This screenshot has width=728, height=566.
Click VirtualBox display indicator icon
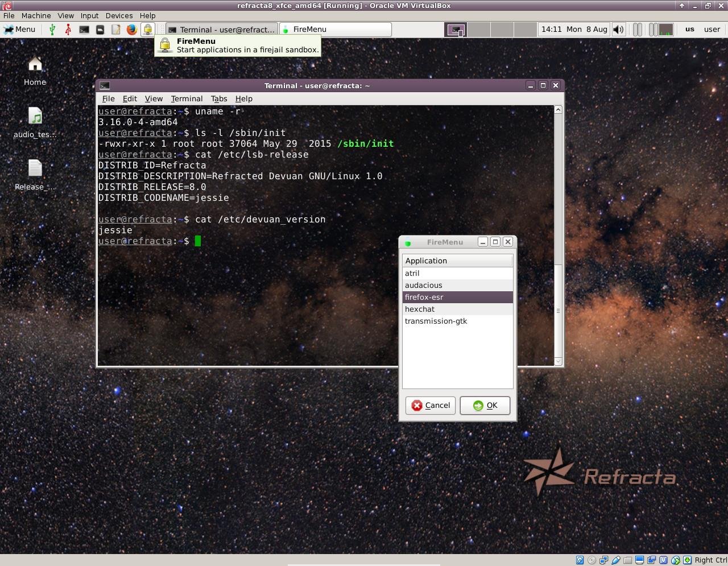[639, 560]
